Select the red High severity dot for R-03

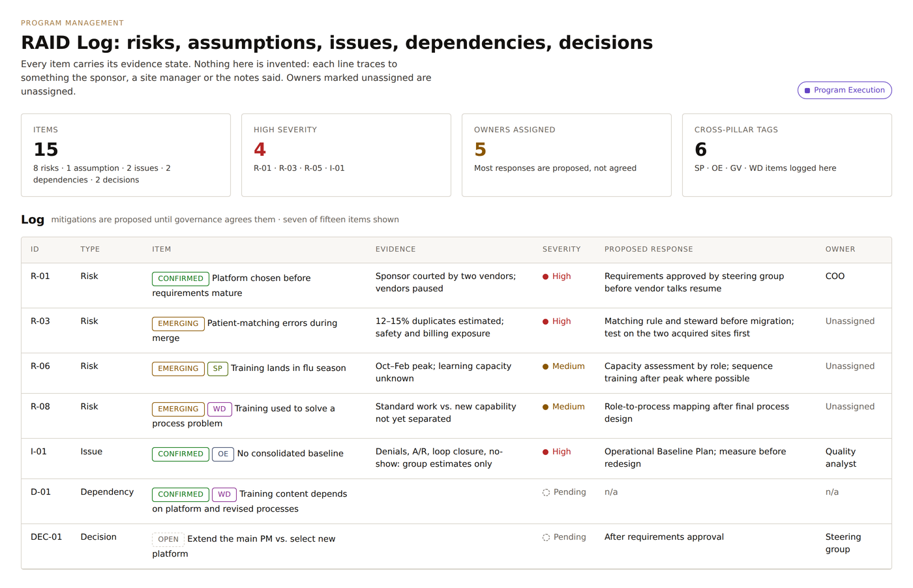(x=545, y=321)
